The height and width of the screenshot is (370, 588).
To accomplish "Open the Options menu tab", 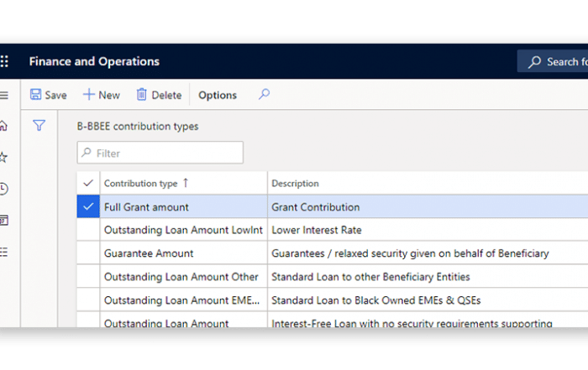I will (218, 95).
